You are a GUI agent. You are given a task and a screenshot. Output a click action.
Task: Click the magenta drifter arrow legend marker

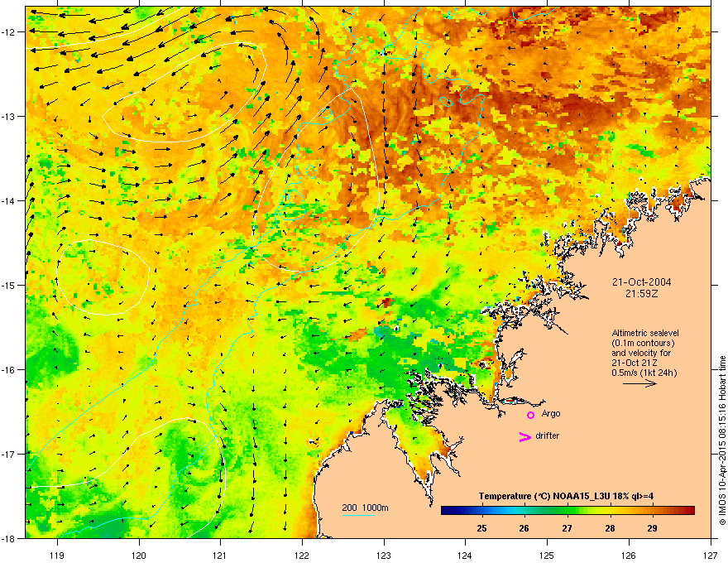coord(525,436)
